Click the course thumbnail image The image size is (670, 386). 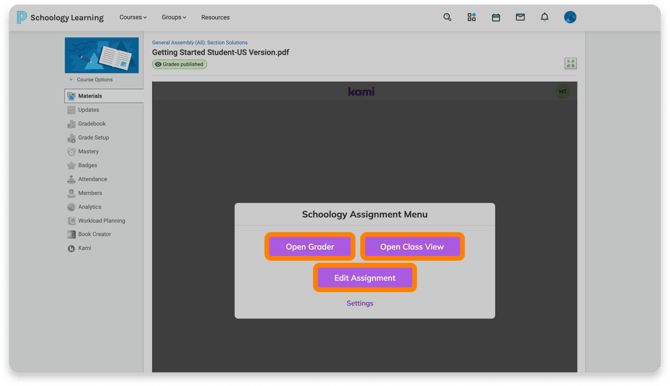click(102, 55)
